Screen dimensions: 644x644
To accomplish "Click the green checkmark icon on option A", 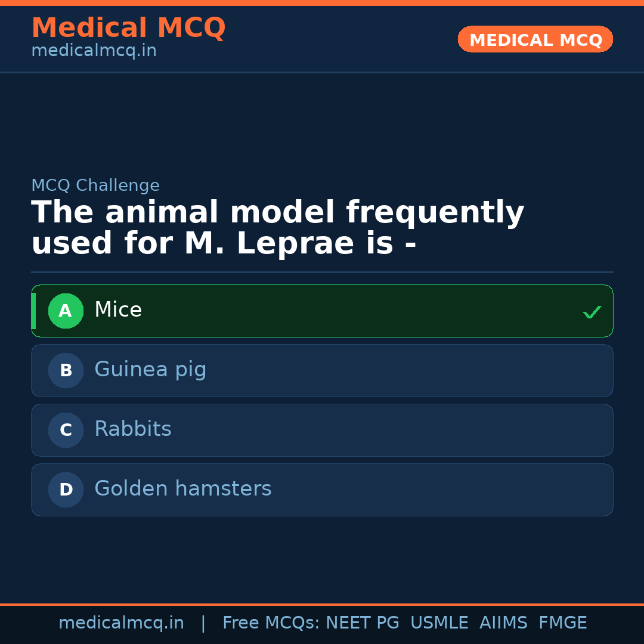I will (x=592, y=311).
